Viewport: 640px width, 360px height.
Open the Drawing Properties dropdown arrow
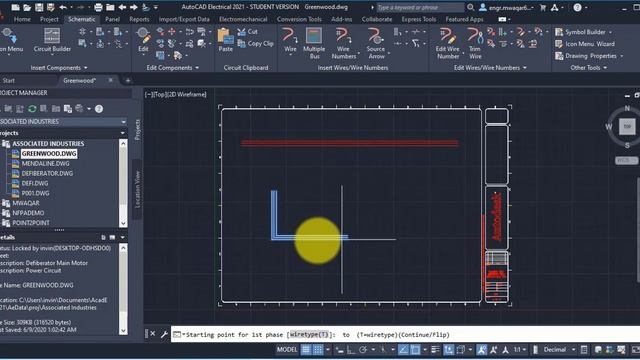(622, 56)
